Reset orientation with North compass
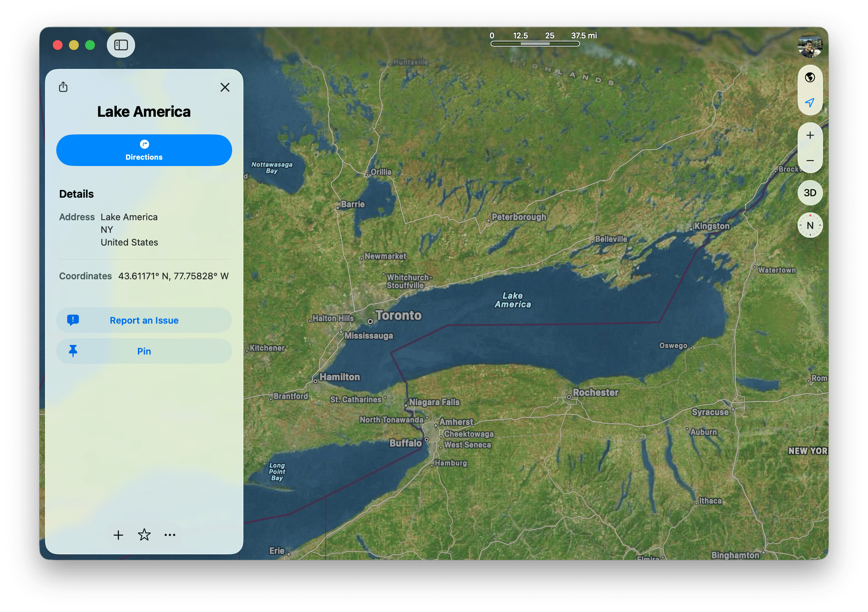868x612 pixels. (x=810, y=225)
